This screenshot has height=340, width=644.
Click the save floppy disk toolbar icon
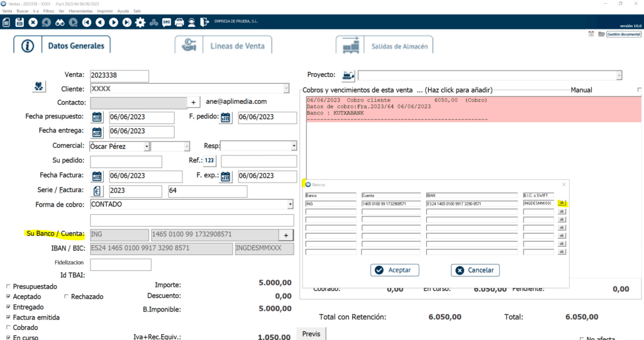click(19, 23)
